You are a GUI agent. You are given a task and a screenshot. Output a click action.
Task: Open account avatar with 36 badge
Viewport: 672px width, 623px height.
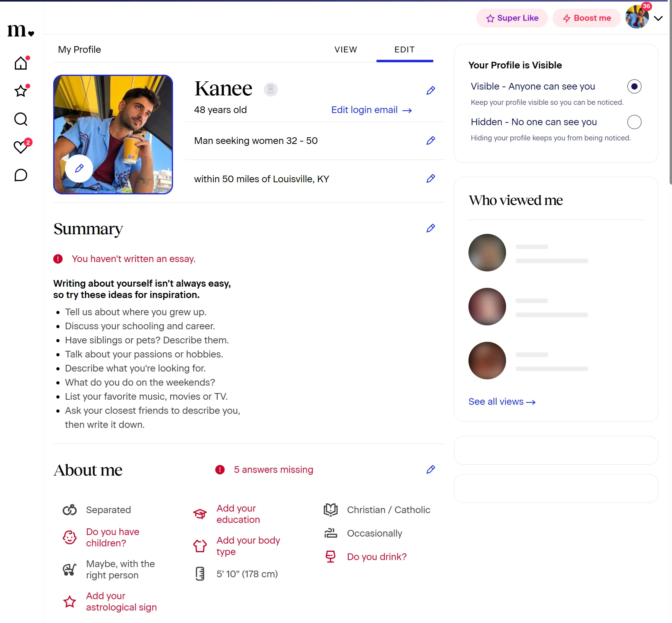pyautogui.click(x=637, y=17)
